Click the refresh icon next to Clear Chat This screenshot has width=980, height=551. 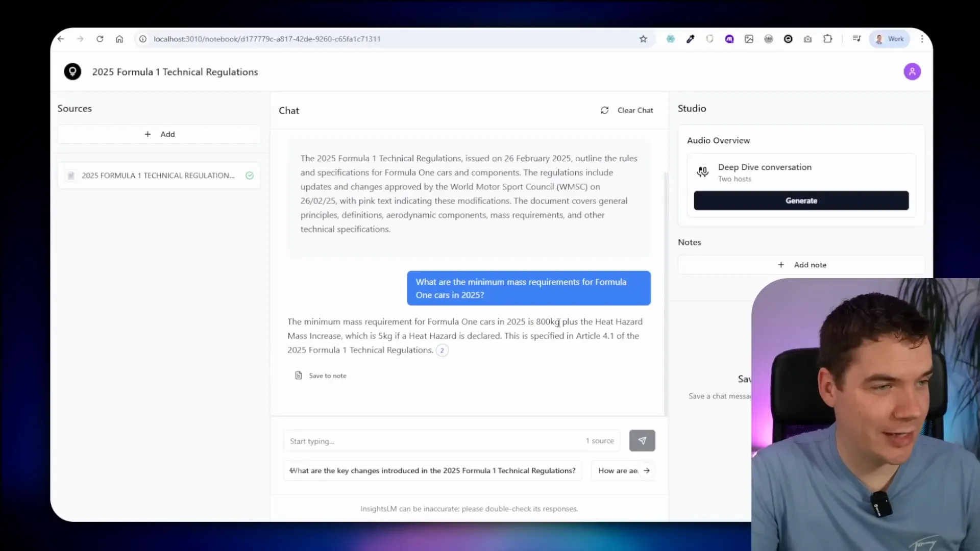coord(605,110)
